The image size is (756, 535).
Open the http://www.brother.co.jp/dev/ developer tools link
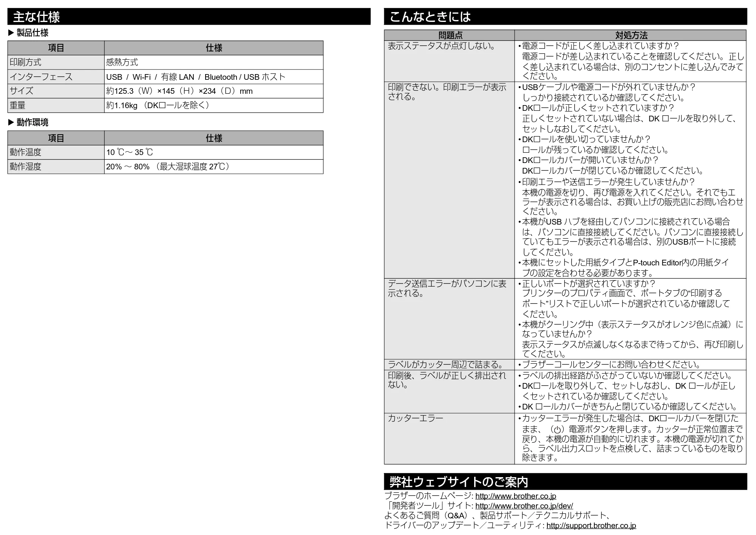click(524, 506)
